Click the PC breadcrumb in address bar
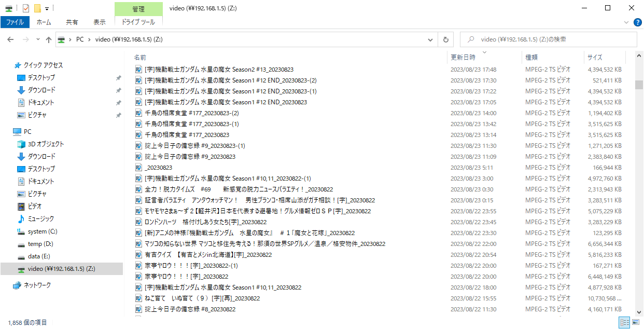The width and height of the screenshot is (644, 329). [80, 39]
